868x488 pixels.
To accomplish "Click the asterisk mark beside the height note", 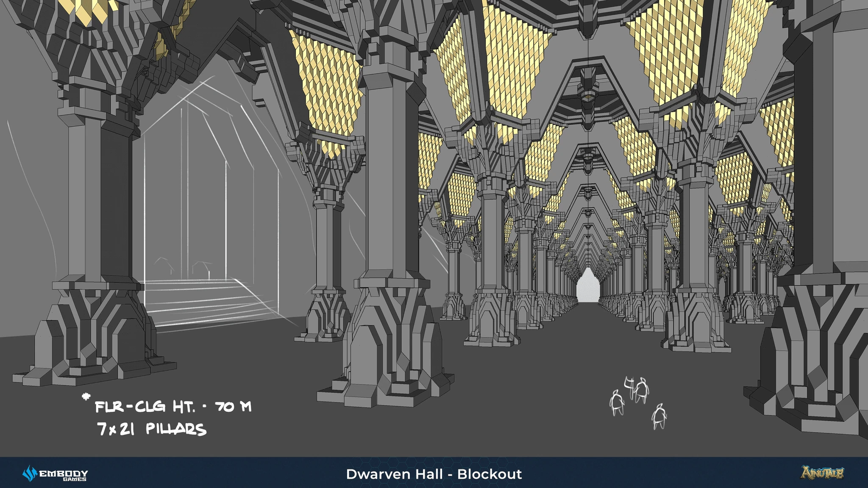I will pyautogui.click(x=86, y=397).
